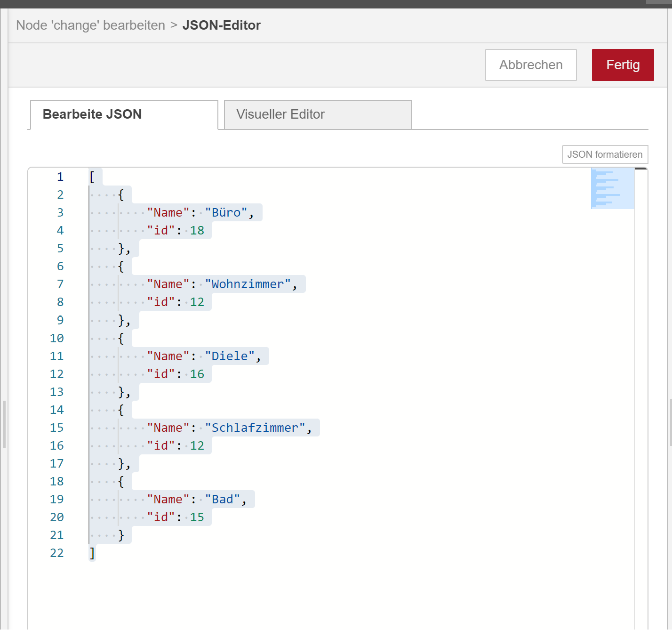Click the id value 18
This screenshot has width=672, height=630.
(x=197, y=231)
